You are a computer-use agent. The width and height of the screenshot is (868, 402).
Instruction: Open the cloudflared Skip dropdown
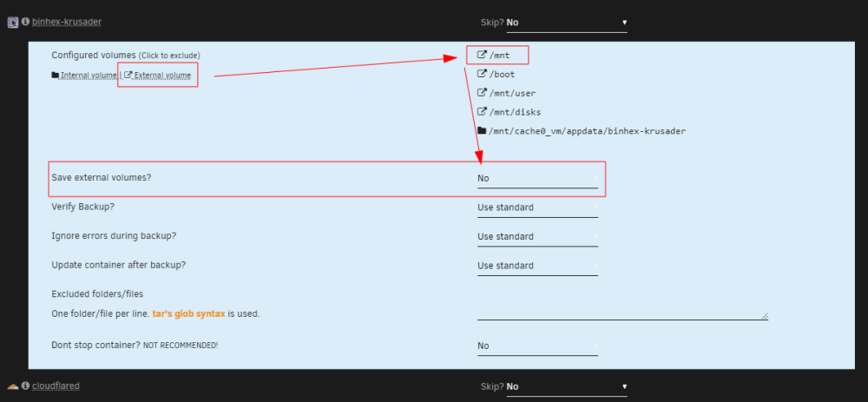point(567,386)
